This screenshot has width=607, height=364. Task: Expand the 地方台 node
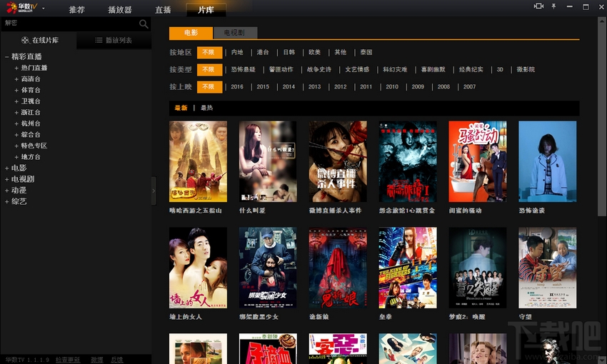click(x=16, y=157)
